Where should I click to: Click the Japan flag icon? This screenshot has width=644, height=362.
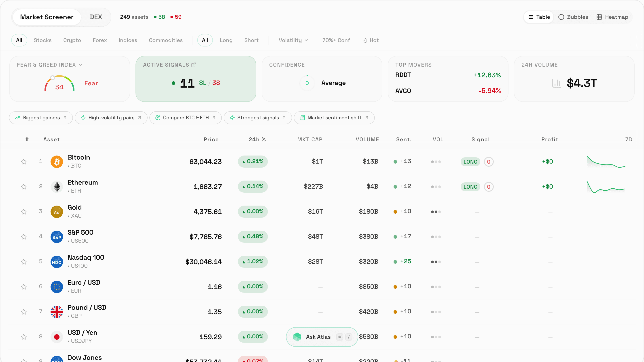(x=57, y=337)
